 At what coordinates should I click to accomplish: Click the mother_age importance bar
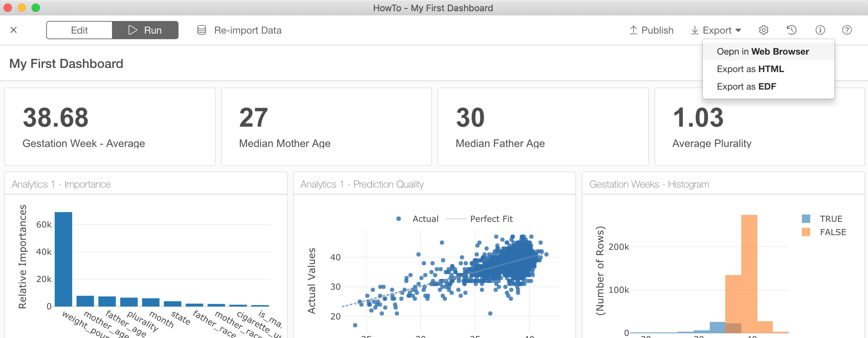point(85,301)
